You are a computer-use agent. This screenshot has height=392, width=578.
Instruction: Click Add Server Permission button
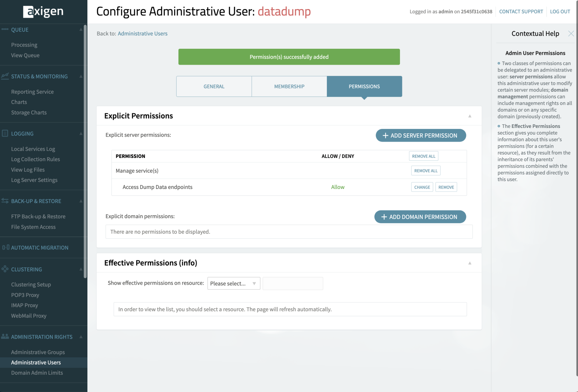click(421, 135)
